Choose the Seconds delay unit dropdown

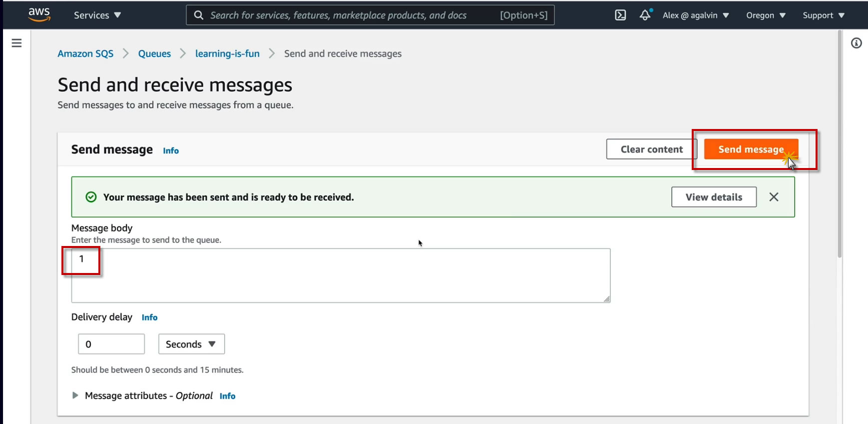[191, 344]
